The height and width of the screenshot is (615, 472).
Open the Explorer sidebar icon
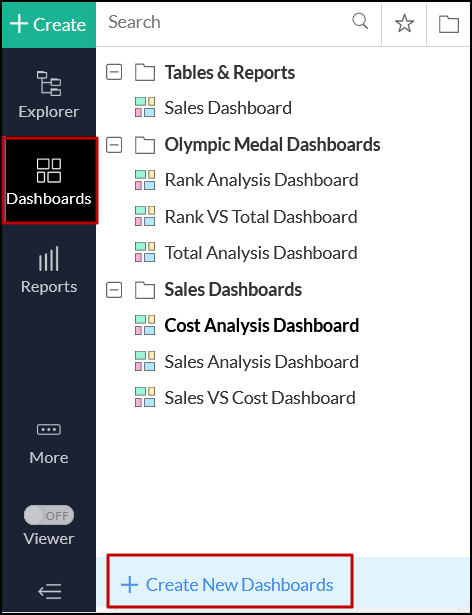coord(49,94)
